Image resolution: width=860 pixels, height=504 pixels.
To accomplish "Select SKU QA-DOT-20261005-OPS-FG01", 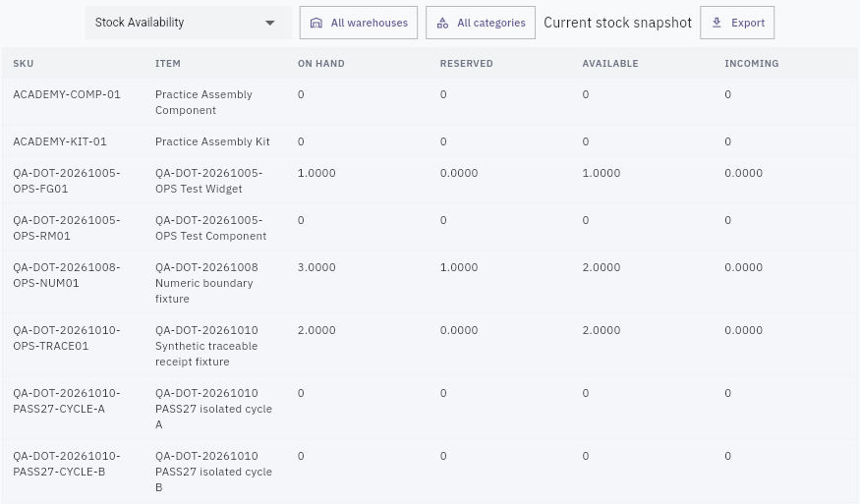I will 67,181.
